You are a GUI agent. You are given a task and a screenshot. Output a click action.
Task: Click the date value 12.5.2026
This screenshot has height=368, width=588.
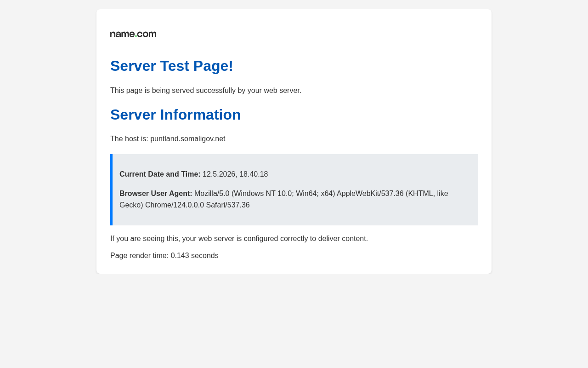[x=219, y=174]
